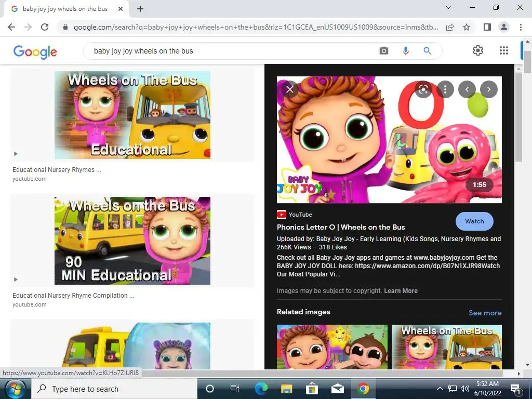Open the notification center icon

coord(516,389)
